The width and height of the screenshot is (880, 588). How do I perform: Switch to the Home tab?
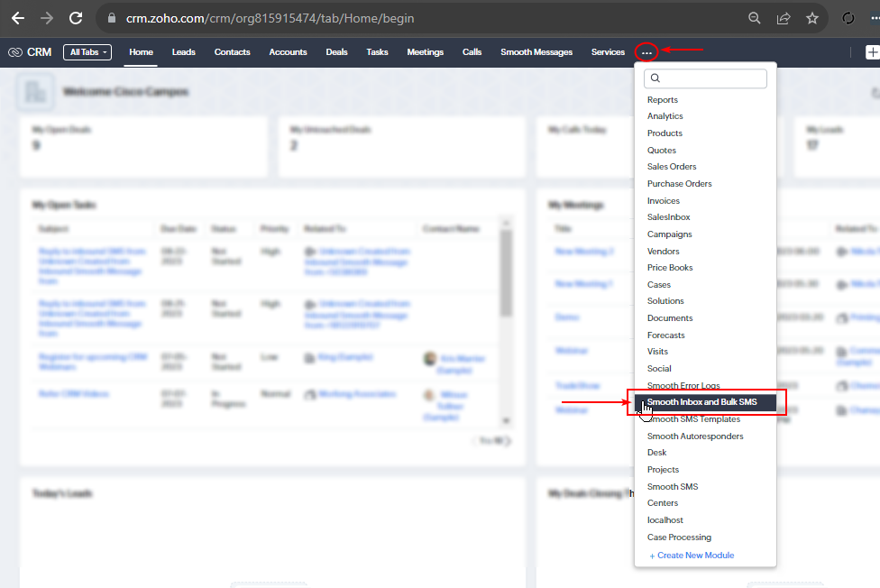point(141,52)
